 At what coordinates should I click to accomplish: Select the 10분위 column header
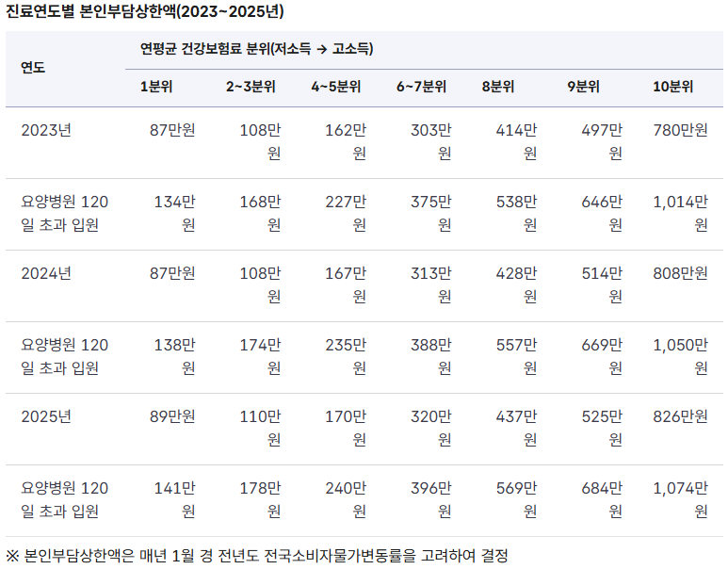pos(672,87)
